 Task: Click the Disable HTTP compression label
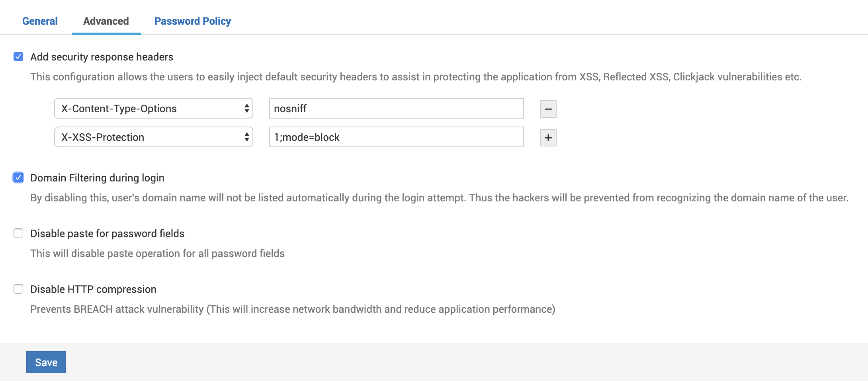pyautogui.click(x=93, y=289)
